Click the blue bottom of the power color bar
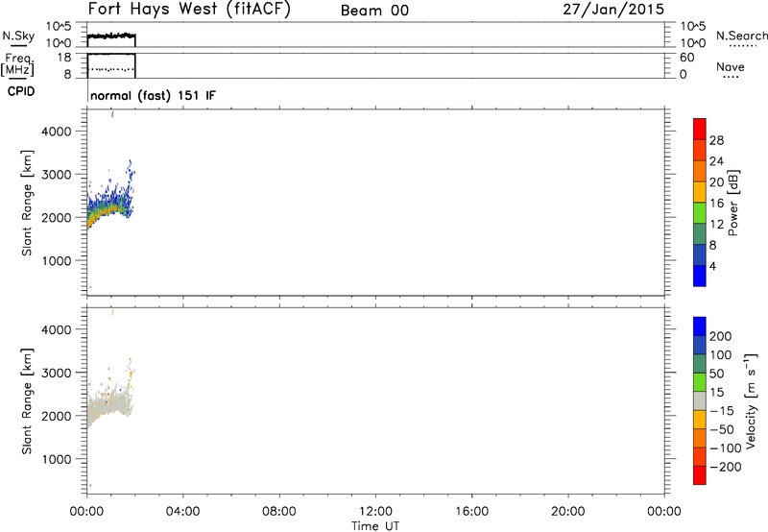The height and width of the screenshot is (532, 768). point(700,276)
